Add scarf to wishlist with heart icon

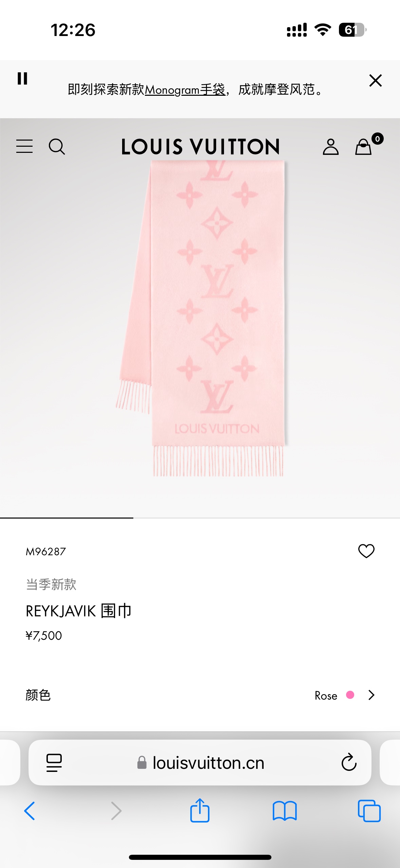coord(366,551)
